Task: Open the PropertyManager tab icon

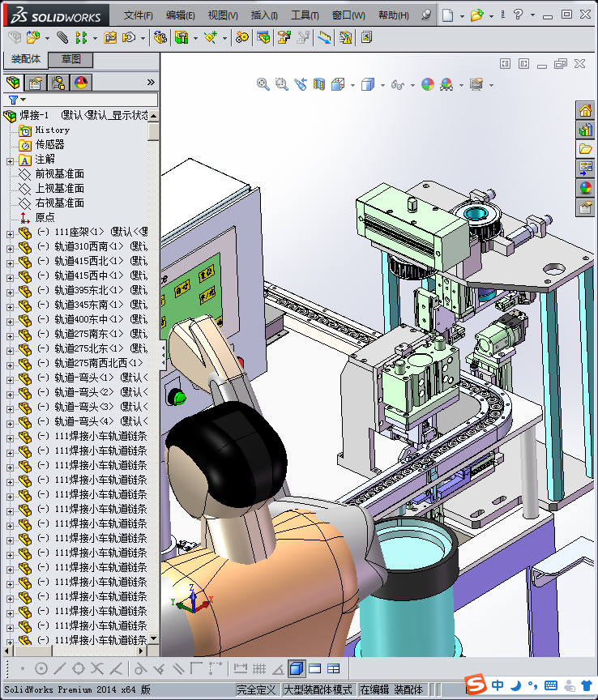Action: tap(36, 83)
